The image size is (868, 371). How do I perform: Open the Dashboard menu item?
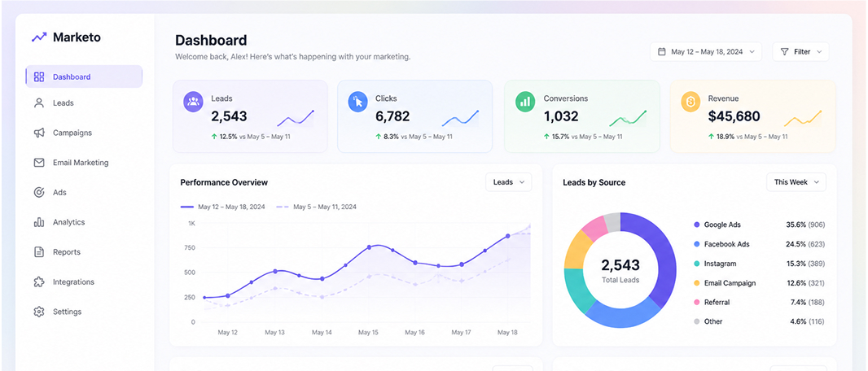[x=84, y=76]
